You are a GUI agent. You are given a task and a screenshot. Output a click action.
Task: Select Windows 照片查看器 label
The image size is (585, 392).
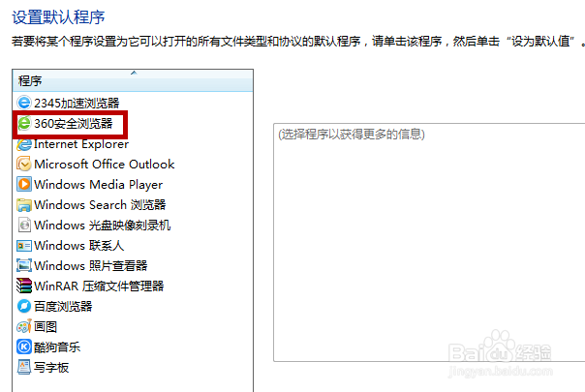tap(90, 265)
